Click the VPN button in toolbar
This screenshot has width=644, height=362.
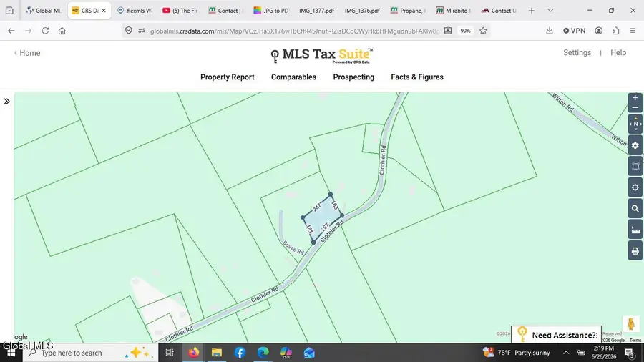(x=574, y=31)
